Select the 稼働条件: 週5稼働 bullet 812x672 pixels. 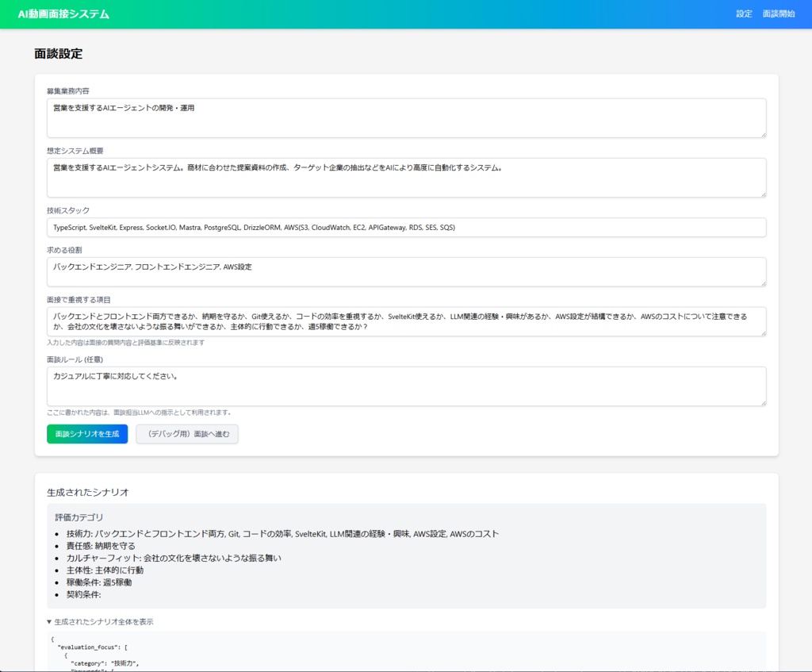[99, 582]
